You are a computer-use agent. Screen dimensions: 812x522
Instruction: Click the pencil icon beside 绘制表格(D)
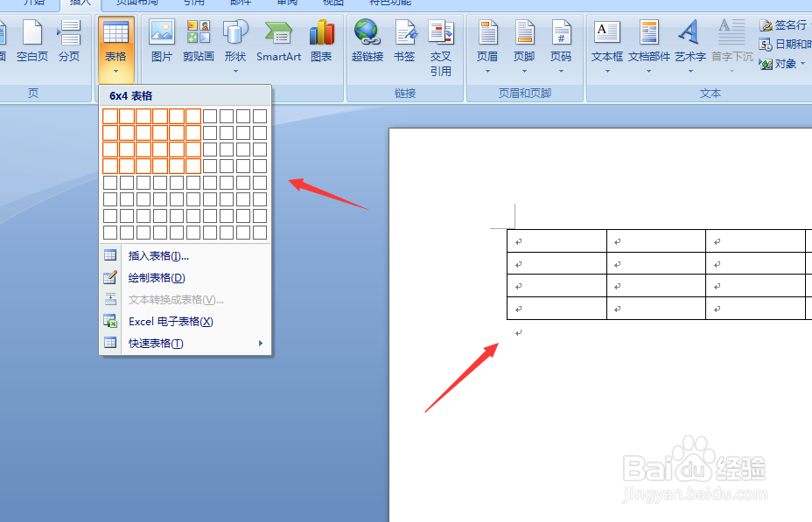110,277
